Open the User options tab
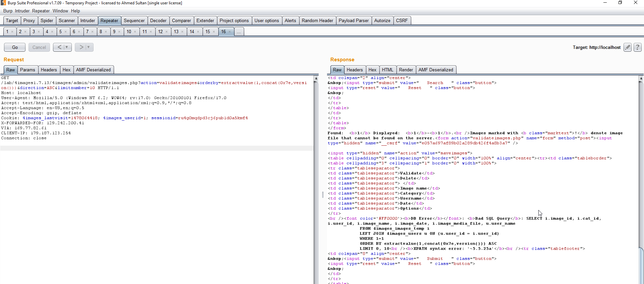Viewport: 644px width, 284px height. click(x=267, y=20)
